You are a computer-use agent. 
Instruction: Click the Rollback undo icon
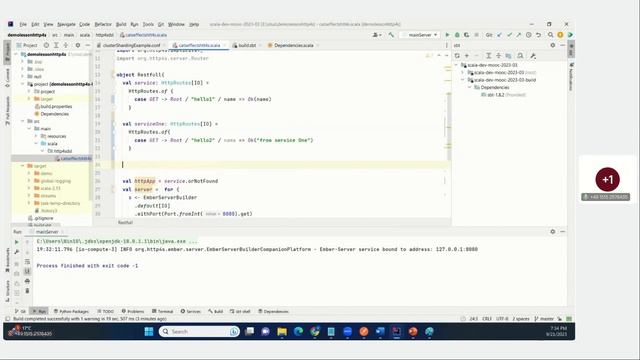tap(538, 35)
